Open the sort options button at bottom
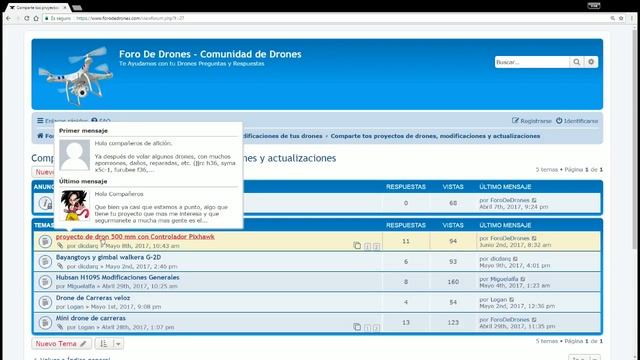Screen dimensions: 640x360 [x=104, y=344]
